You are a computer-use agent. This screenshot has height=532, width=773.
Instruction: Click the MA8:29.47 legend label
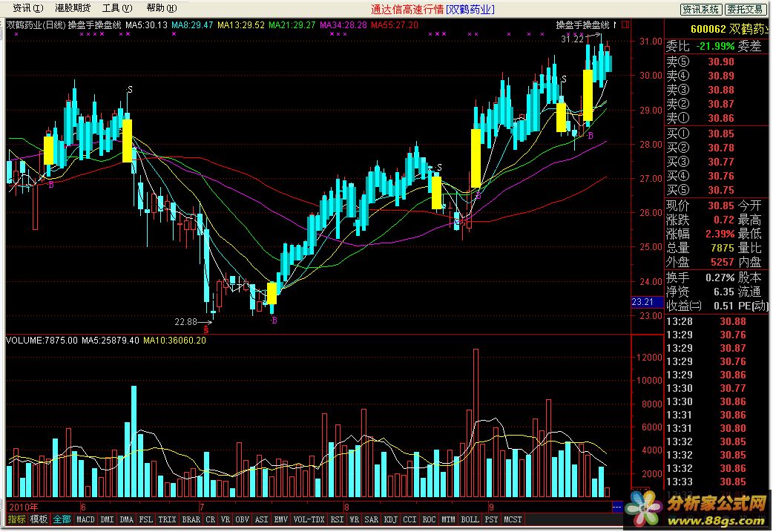click(x=192, y=24)
